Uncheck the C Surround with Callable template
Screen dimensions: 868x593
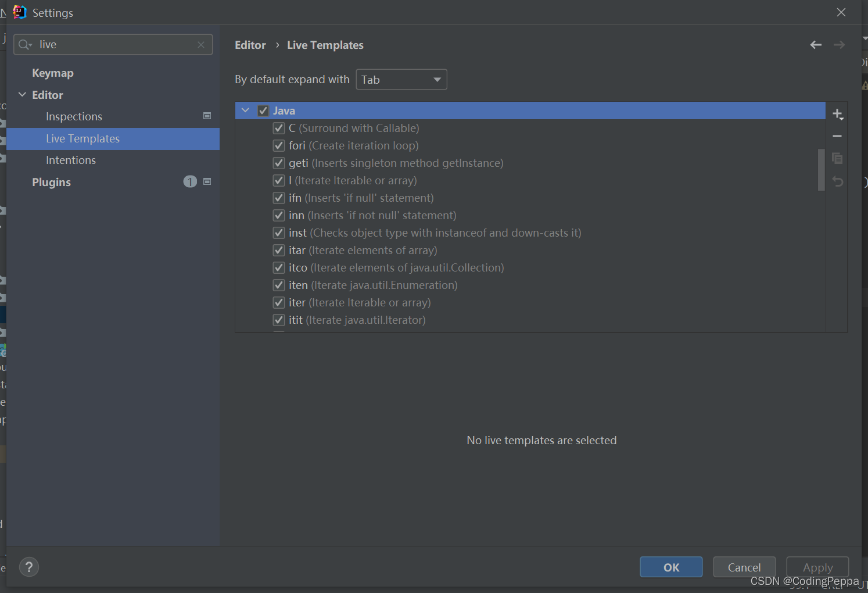point(279,128)
